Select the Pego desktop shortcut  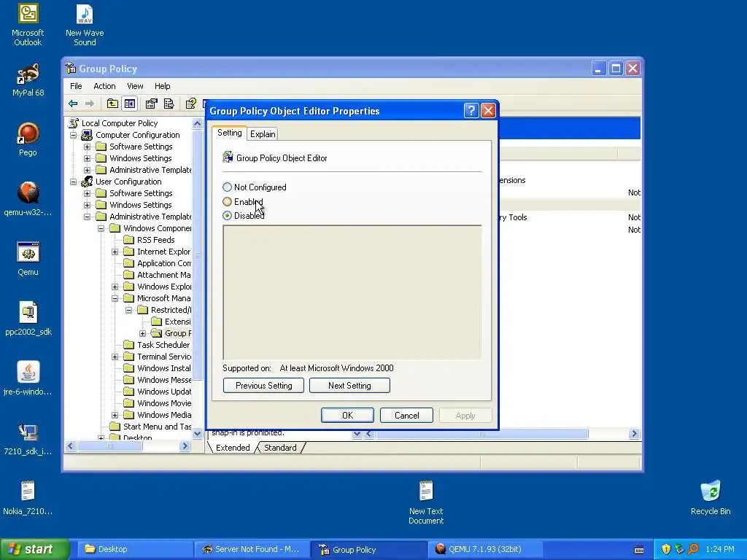click(28, 139)
